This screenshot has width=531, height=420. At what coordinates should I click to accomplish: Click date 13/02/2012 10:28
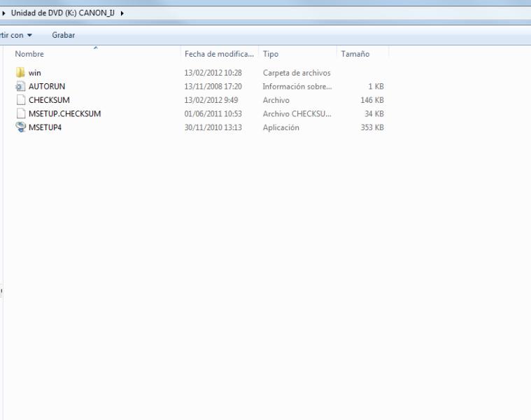(213, 73)
